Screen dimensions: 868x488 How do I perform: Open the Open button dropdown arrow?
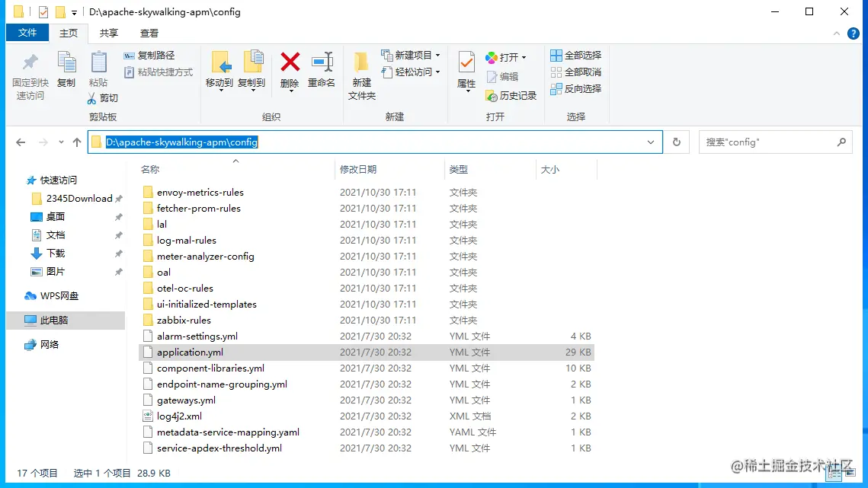pyautogui.click(x=524, y=58)
